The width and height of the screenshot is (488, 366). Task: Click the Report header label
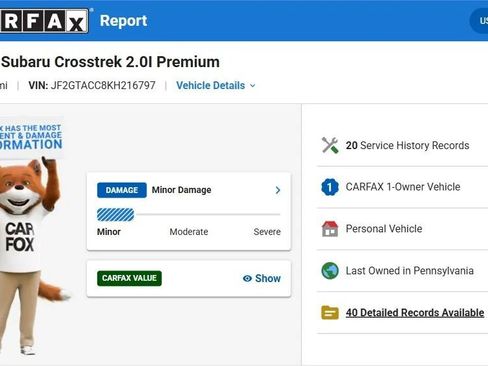123,21
